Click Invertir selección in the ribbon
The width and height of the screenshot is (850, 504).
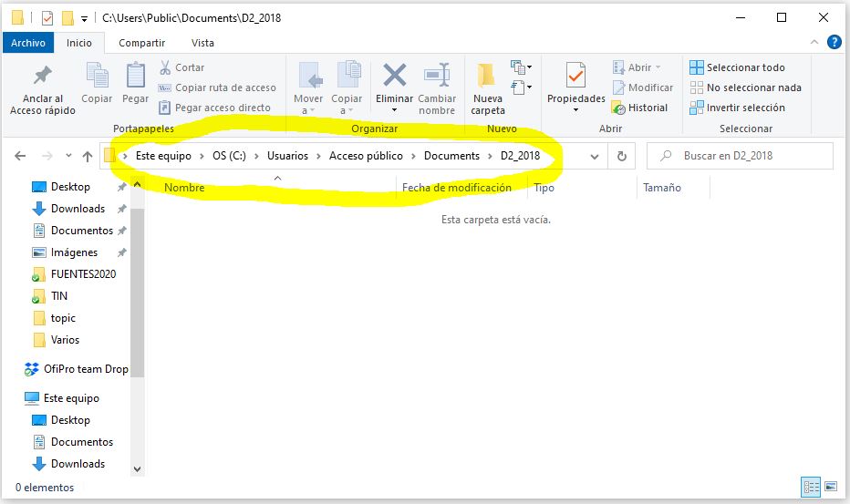737,108
